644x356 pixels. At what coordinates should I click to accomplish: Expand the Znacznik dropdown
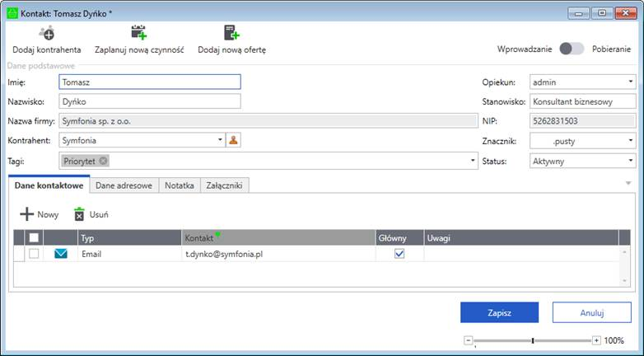[631, 141]
